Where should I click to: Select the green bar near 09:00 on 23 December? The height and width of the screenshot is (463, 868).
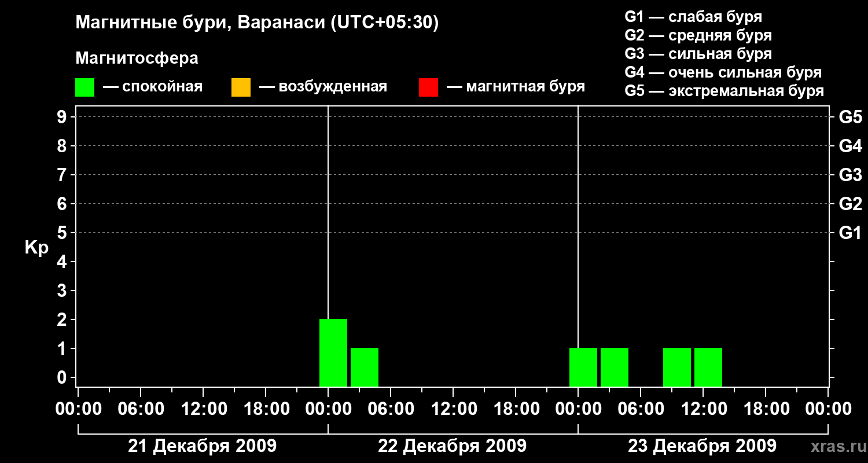click(x=677, y=367)
